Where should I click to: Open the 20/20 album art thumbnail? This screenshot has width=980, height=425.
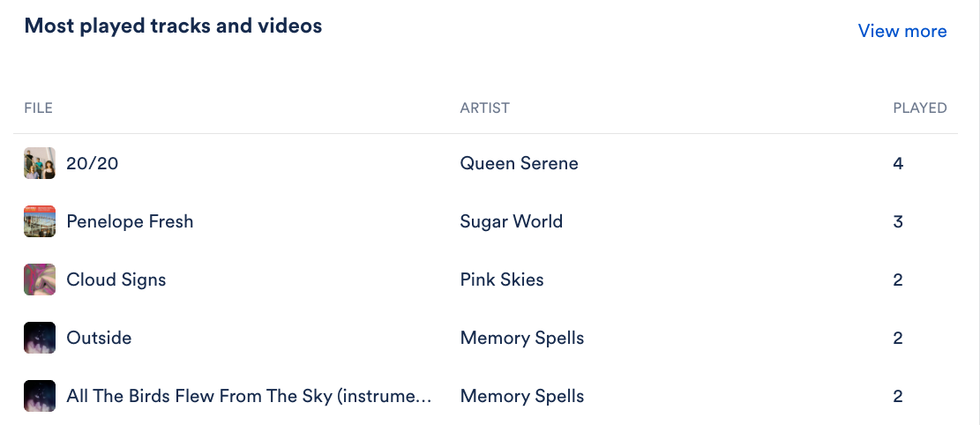pos(40,163)
